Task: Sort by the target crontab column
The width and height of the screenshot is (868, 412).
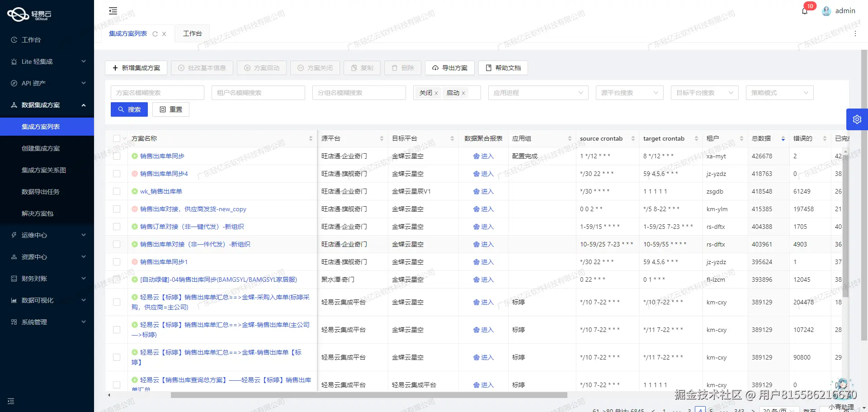Action: point(696,138)
